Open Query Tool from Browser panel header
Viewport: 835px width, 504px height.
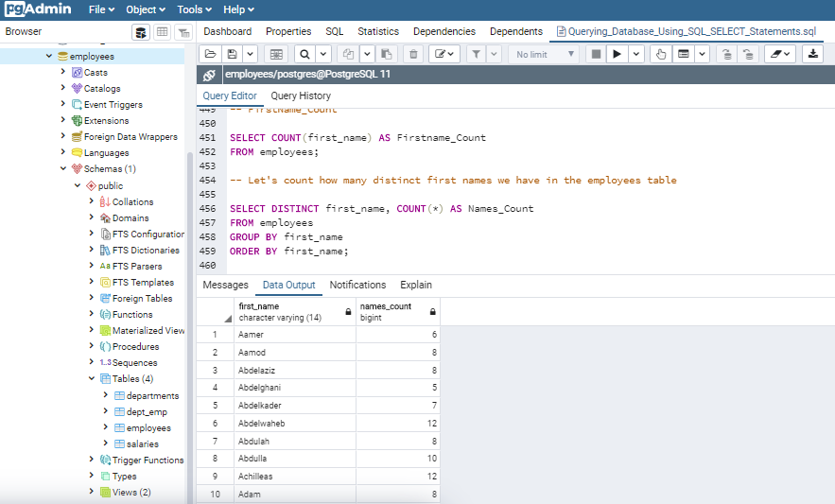(x=141, y=32)
